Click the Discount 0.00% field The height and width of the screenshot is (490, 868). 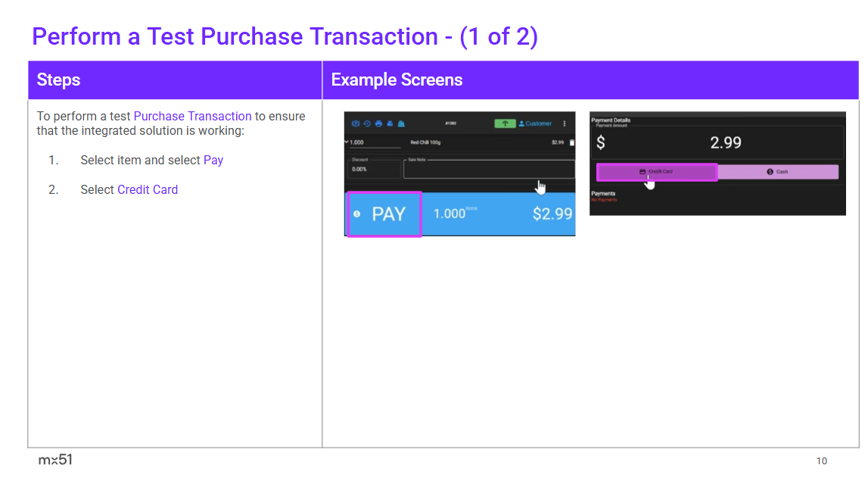tap(374, 169)
